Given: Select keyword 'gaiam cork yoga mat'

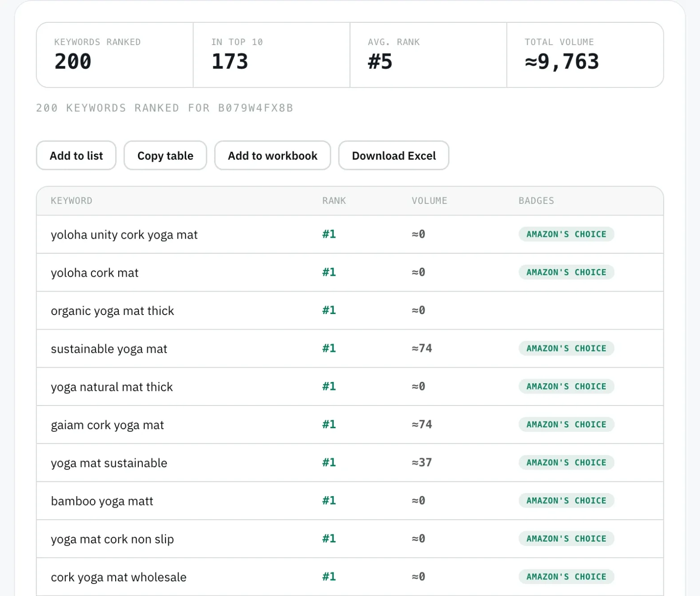Looking at the screenshot, I should click(x=107, y=425).
